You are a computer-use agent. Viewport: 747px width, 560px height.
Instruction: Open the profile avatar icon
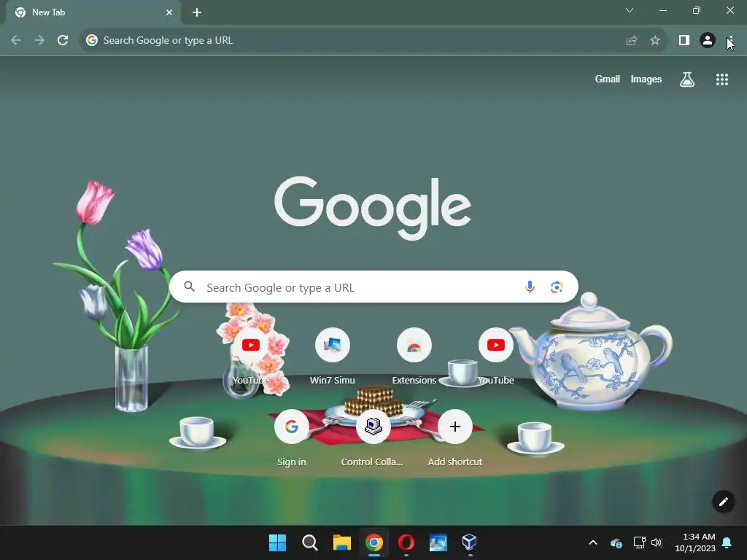click(708, 41)
